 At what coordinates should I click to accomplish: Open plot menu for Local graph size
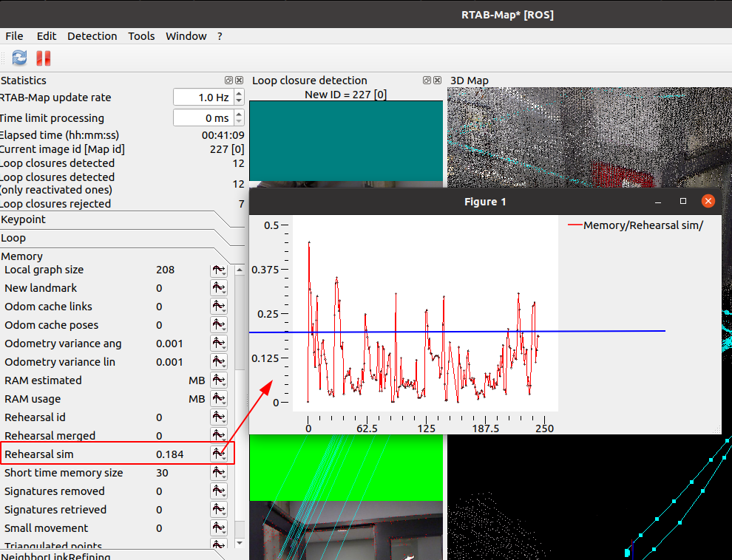tap(219, 270)
